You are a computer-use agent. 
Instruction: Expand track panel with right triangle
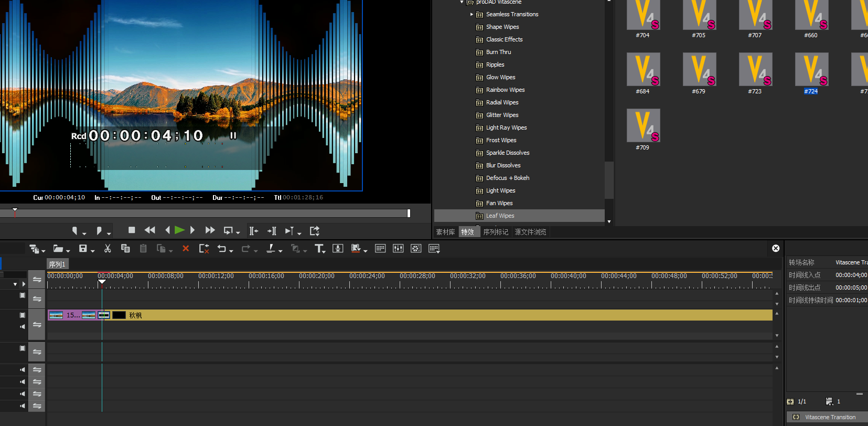[24, 284]
